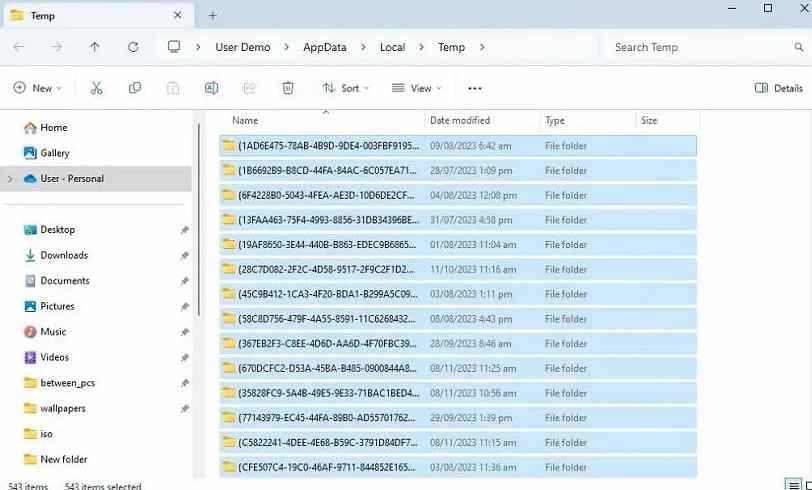
Task: Click the This PC monitor icon
Action: pyautogui.click(x=174, y=47)
